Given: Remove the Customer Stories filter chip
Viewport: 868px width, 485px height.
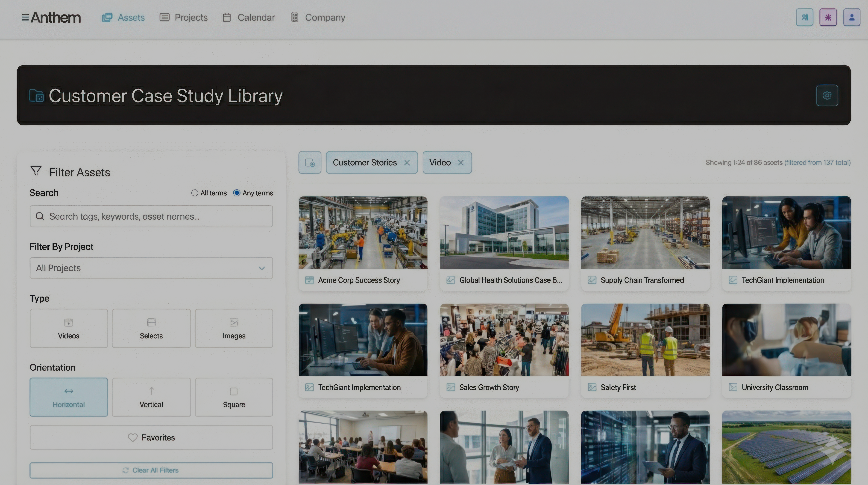Looking at the screenshot, I should coord(407,162).
